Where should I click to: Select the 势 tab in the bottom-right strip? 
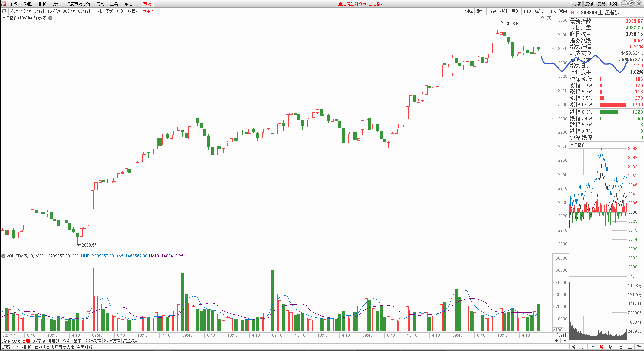tap(601, 347)
